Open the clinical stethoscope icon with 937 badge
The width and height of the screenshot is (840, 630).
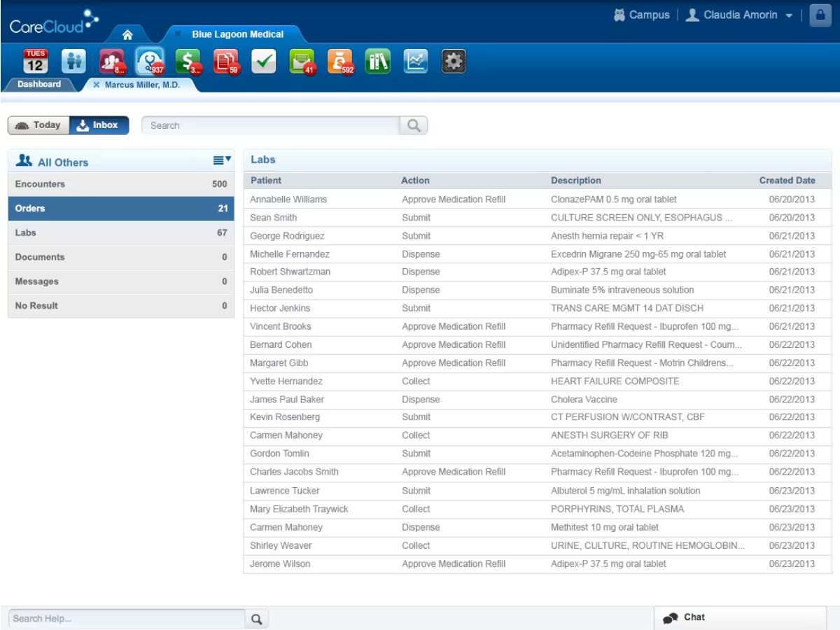pos(149,62)
